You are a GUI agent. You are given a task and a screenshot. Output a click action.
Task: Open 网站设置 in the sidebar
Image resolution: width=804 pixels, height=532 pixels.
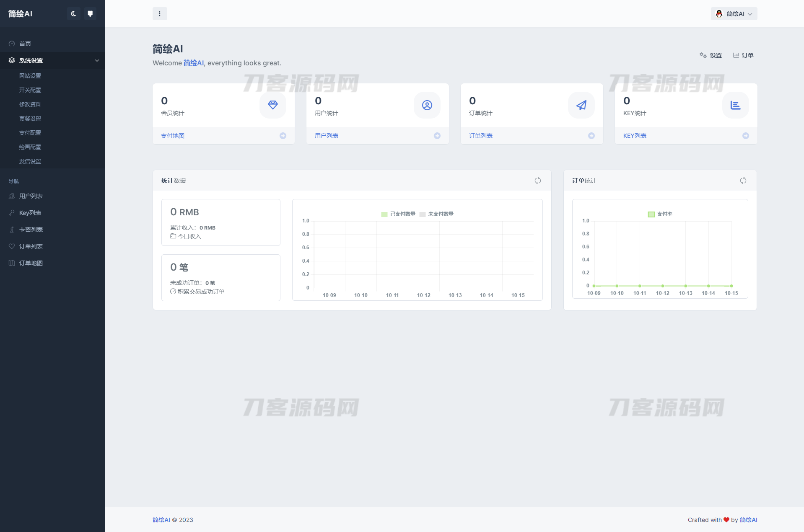tap(30, 76)
